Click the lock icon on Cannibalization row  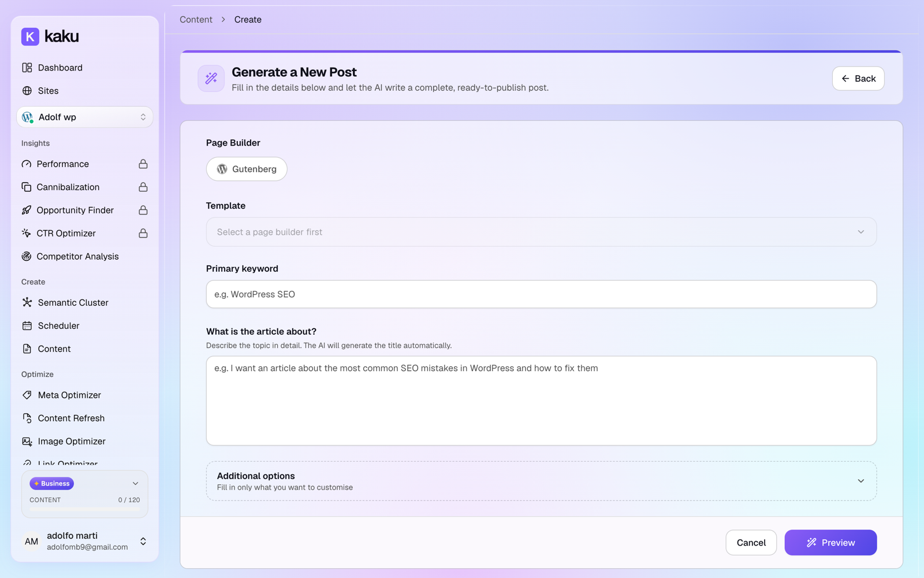point(143,187)
